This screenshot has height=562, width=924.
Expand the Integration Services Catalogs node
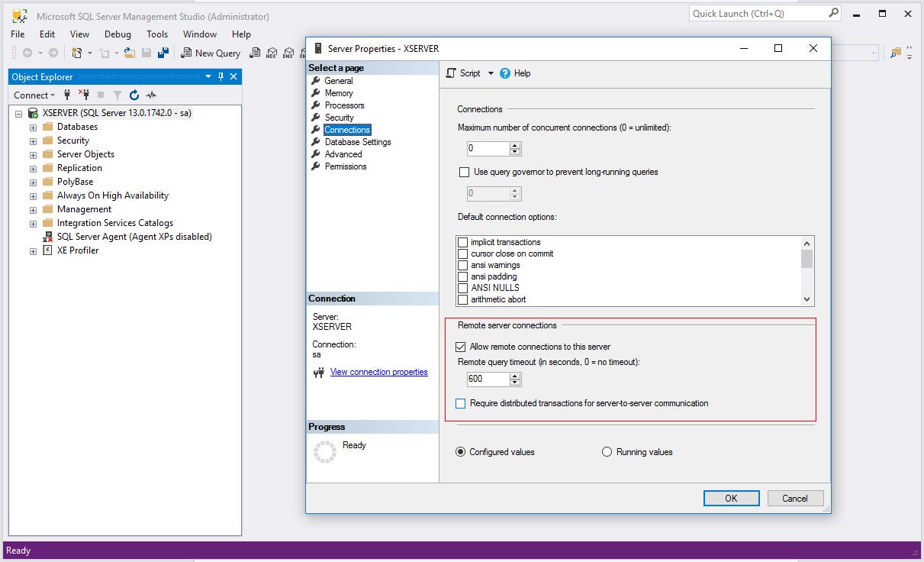click(x=33, y=223)
